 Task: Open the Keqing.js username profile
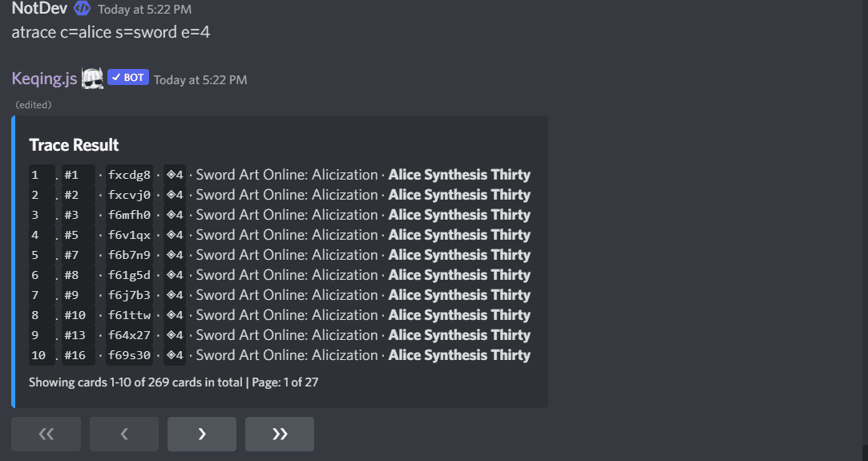44,79
